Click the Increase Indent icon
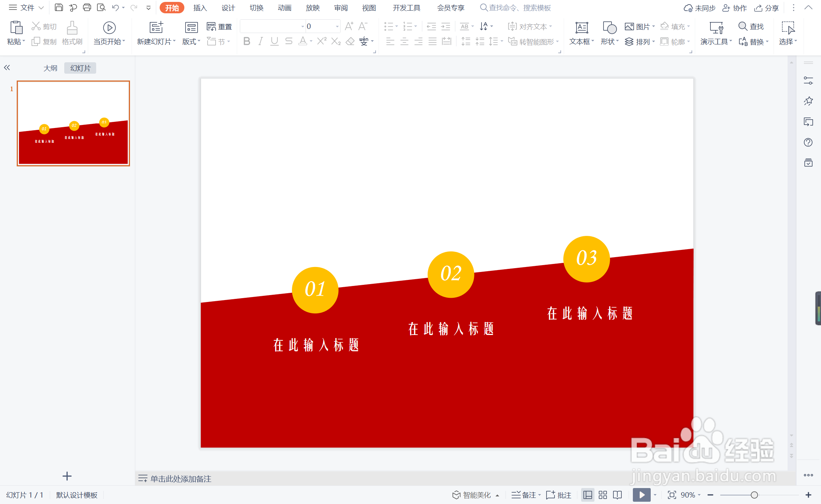Viewport: 821px width, 504px height. pyautogui.click(x=445, y=26)
